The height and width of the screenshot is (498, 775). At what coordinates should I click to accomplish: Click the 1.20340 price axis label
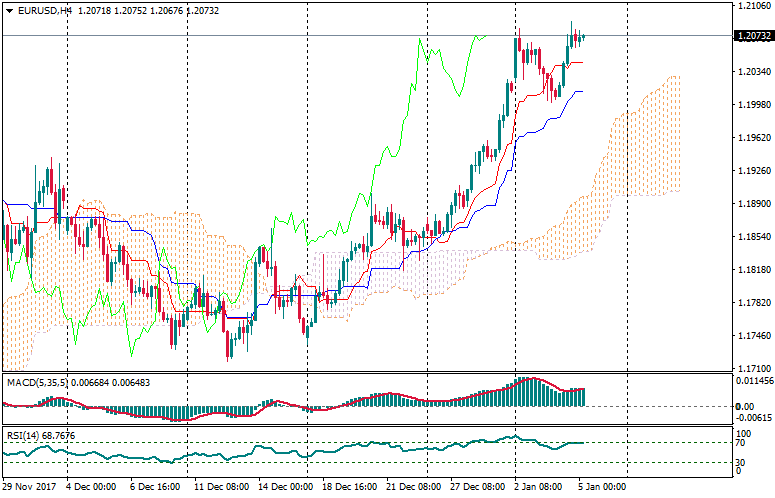[x=751, y=72]
